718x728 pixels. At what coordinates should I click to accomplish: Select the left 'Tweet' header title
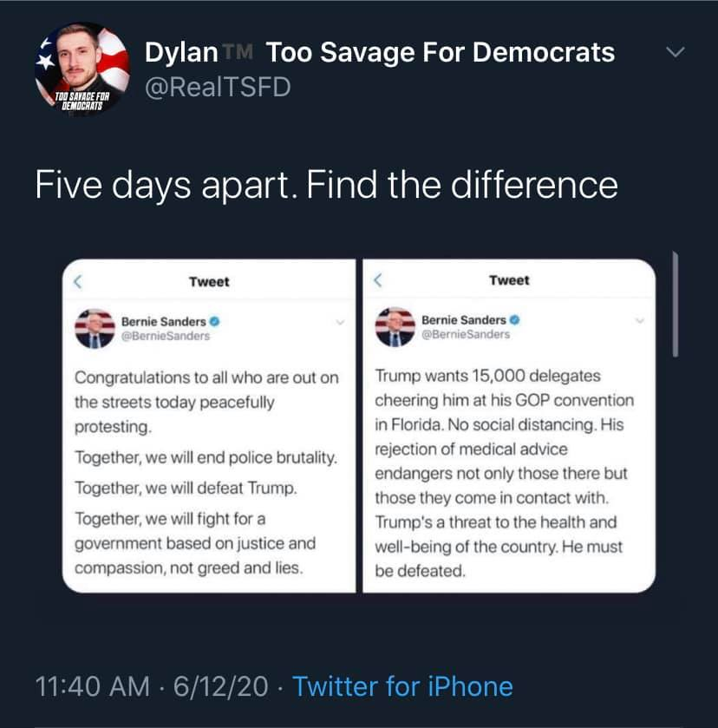[x=209, y=281]
